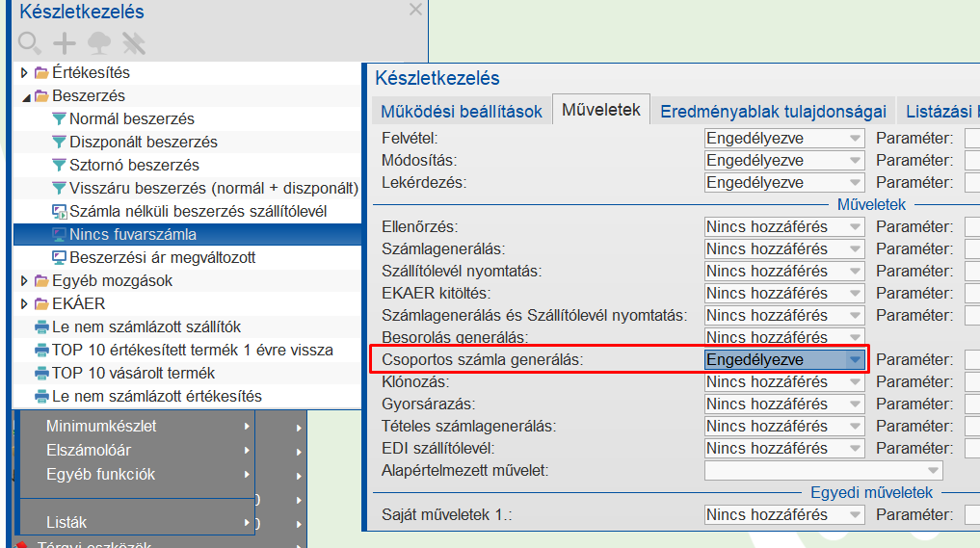Viewport: 980px width, 548px height.
Task: Select Beszerzési ár megváltozott item
Action: 163,257
